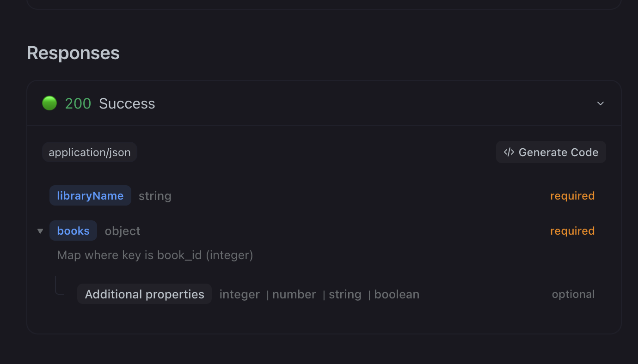Open the application/json content type selector
The height and width of the screenshot is (364, 638).
pyautogui.click(x=90, y=152)
